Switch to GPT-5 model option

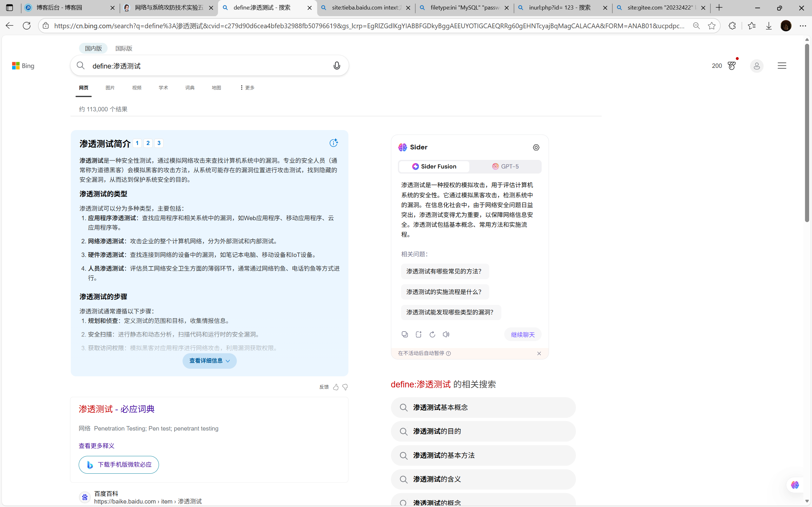pos(505,167)
